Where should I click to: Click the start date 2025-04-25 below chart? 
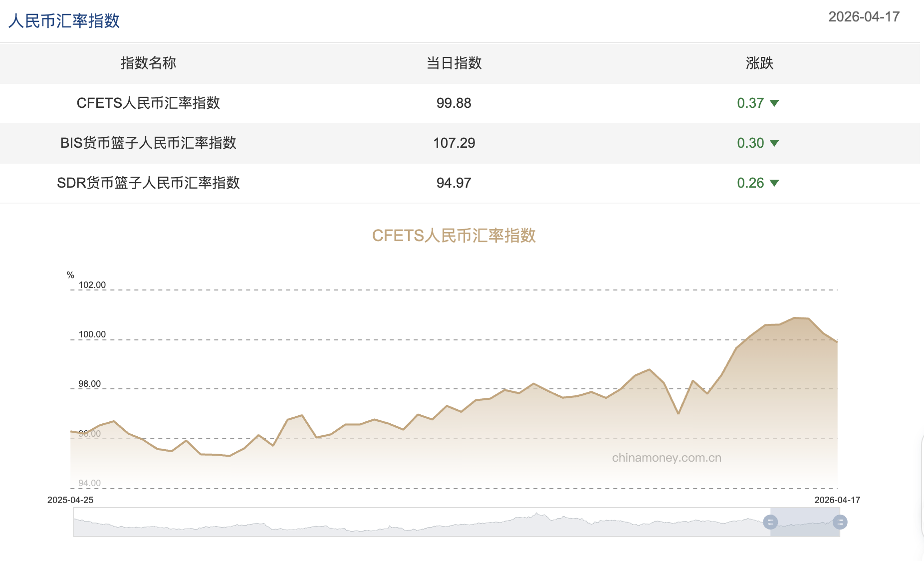tap(71, 499)
